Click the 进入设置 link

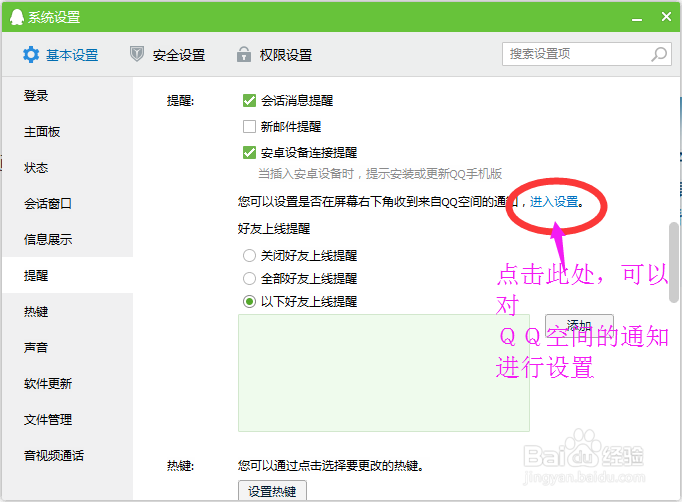(x=554, y=202)
